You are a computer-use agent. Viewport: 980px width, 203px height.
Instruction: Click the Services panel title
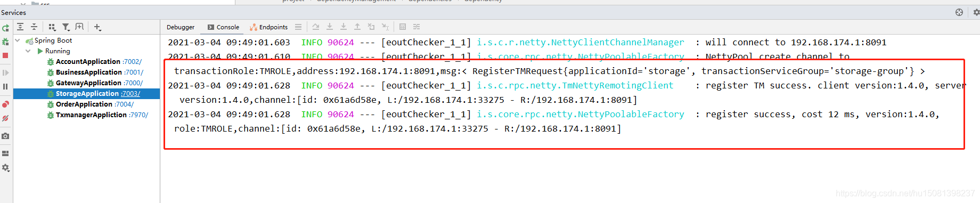[x=13, y=12]
